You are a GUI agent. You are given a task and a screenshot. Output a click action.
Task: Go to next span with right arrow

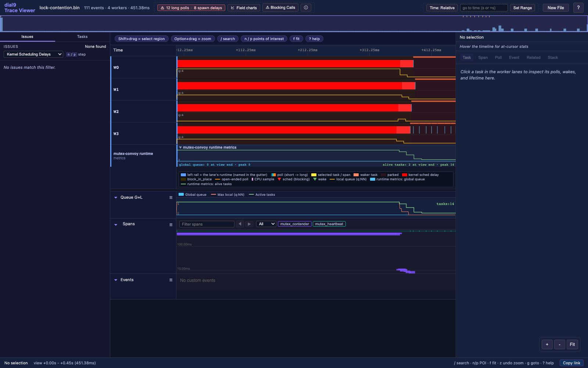249,224
